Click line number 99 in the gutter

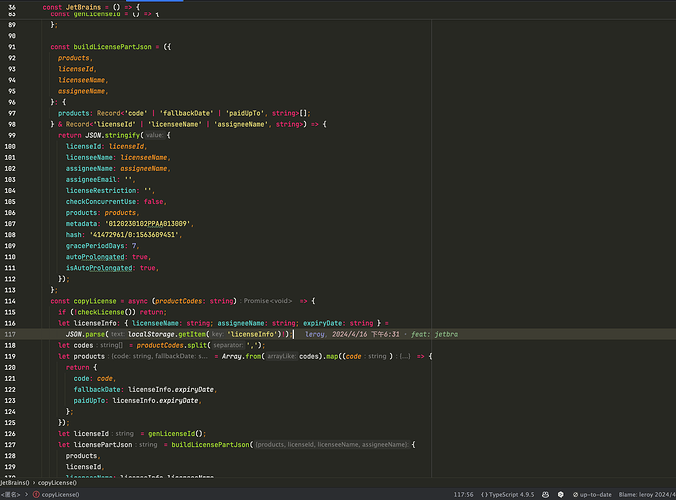pyautogui.click(x=12, y=135)
